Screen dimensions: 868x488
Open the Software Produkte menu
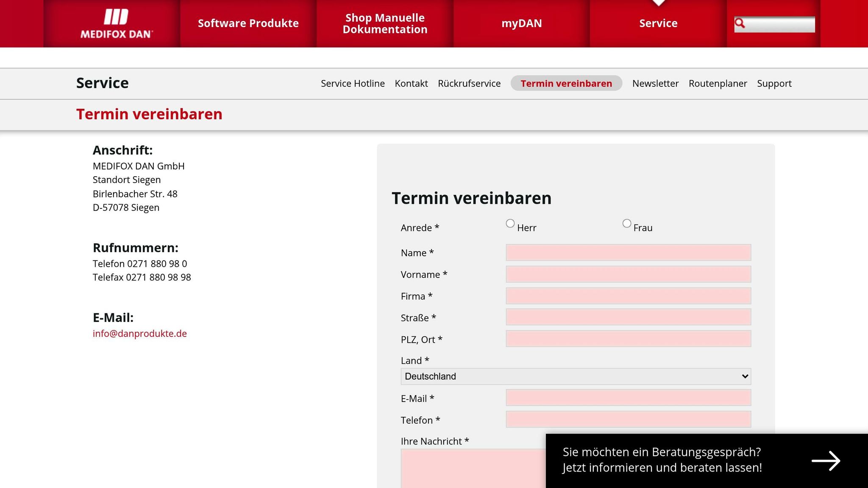tap(248, 23)
